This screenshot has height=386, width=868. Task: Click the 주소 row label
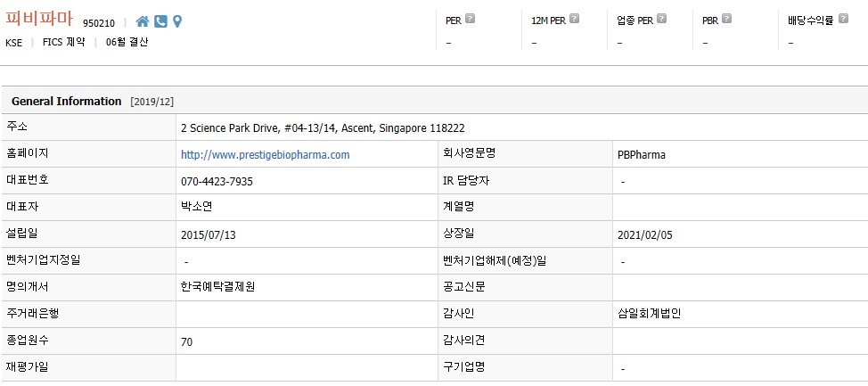pos(17,127)
